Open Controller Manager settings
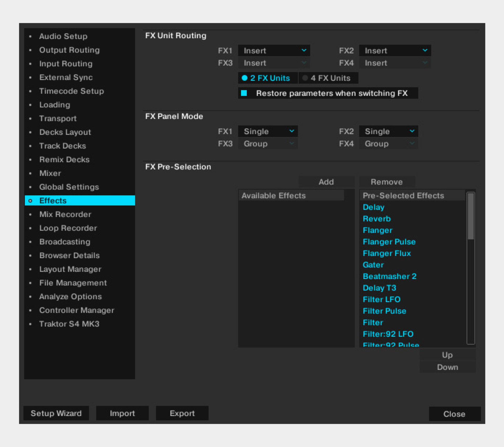This screenshot has width=504, height=447. click(77, 310)
